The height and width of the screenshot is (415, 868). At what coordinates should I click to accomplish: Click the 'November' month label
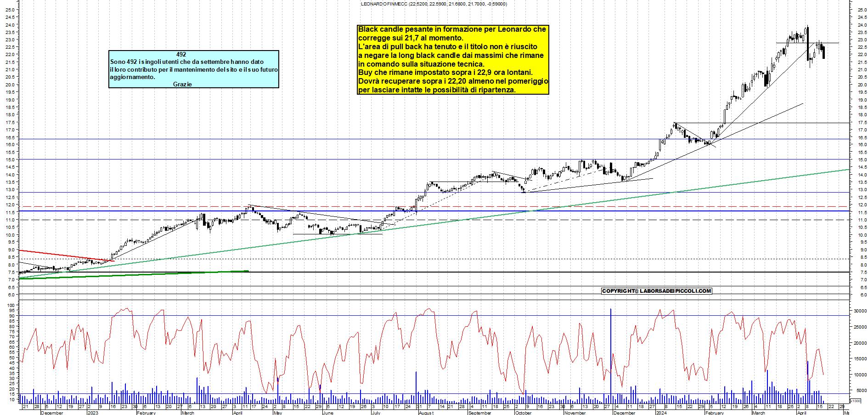click(575, 413)
